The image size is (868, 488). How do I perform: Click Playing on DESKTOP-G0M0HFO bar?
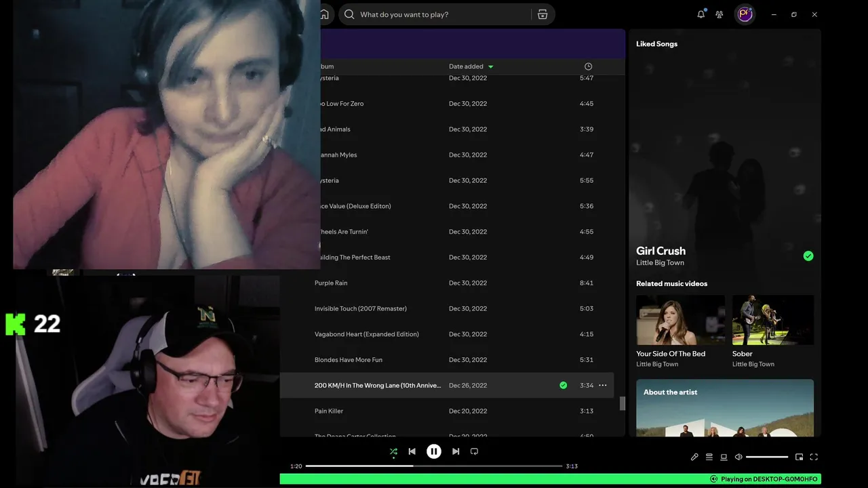click(x=550, y=479)
